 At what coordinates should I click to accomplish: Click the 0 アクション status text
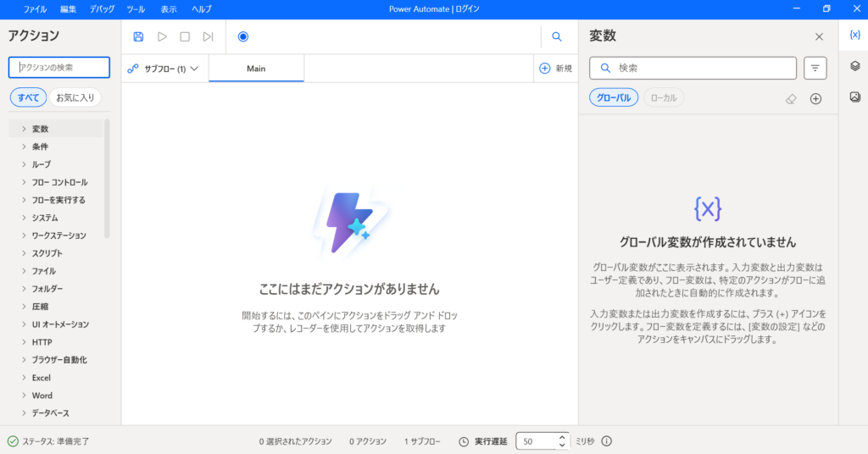click(368, 441)
